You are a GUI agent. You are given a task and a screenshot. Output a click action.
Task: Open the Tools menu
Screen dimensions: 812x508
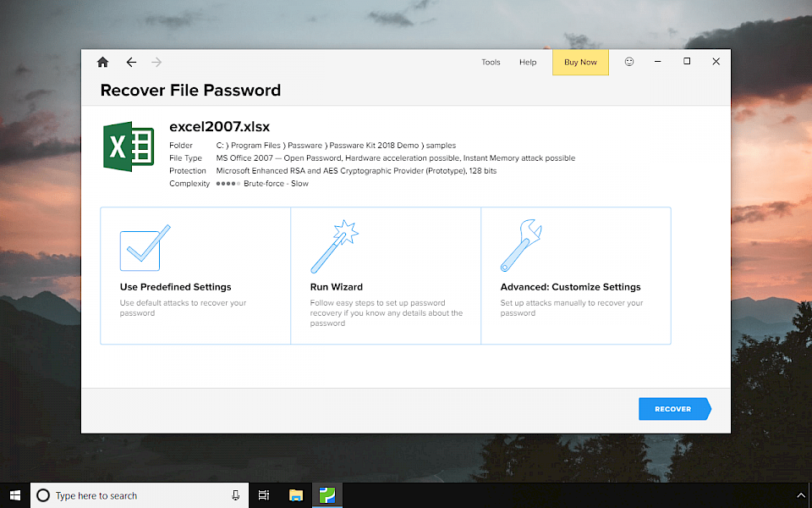[x=491, y=62]
